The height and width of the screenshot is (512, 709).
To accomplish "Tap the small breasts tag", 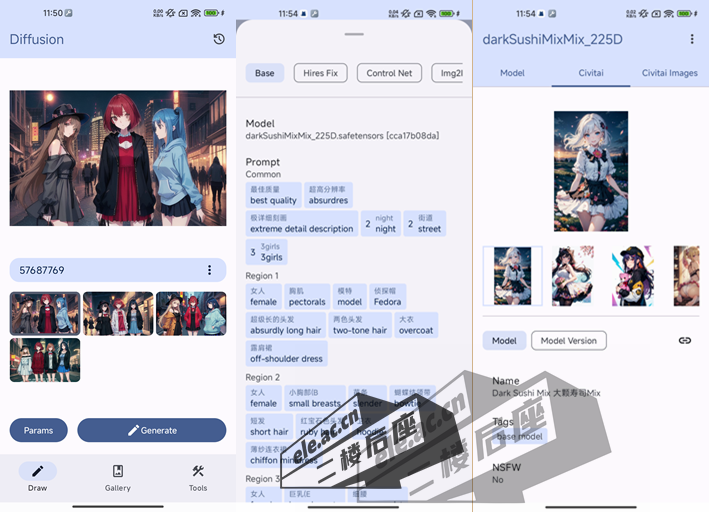I will (x=315, y=398).
